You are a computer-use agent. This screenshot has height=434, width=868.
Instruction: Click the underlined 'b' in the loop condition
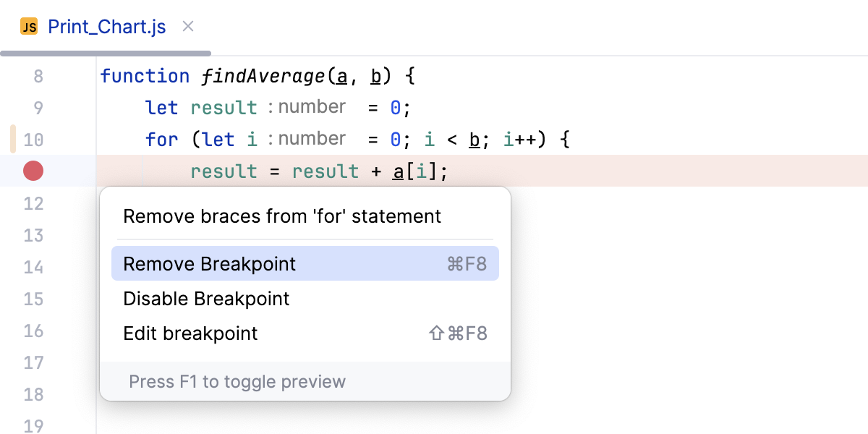476,139
